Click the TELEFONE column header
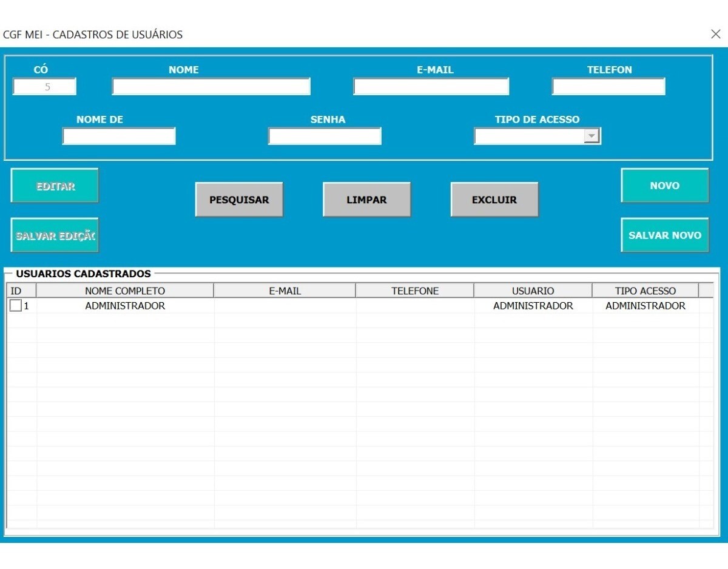Image resolution: width=728 pixels, height=569 pixels. tap(415, 291)
